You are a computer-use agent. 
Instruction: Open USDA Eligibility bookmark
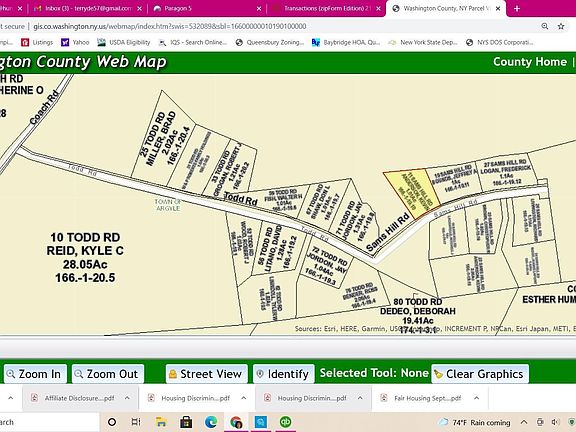pyautogui.click(x=124, y=43)
